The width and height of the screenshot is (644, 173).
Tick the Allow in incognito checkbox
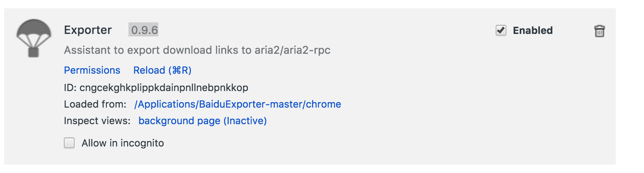pos(69,143)
